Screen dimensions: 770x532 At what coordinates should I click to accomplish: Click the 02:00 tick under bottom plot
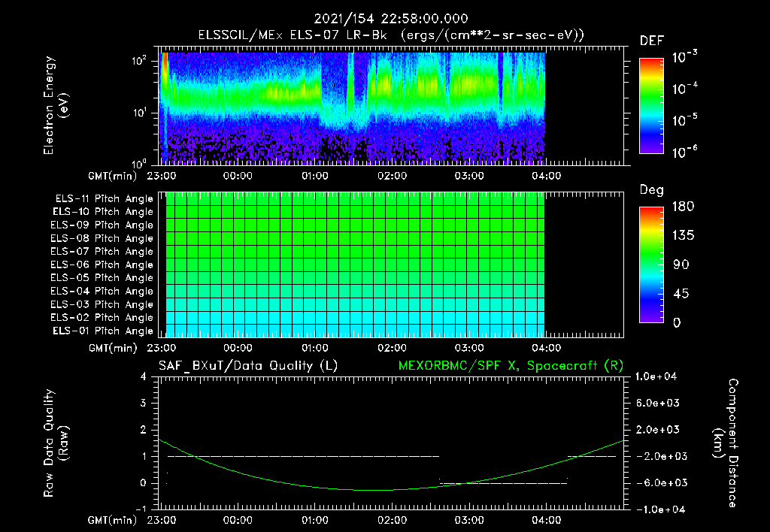pos(392,520)
